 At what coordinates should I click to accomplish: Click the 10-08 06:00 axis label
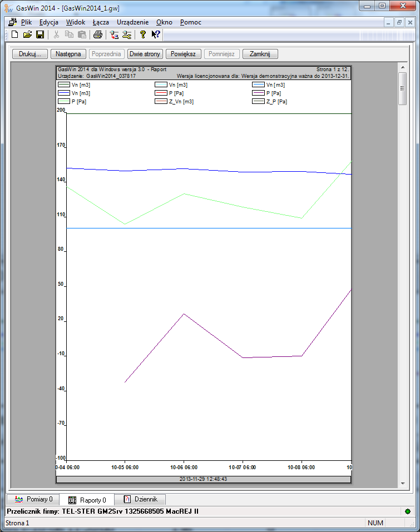[301, 468]
